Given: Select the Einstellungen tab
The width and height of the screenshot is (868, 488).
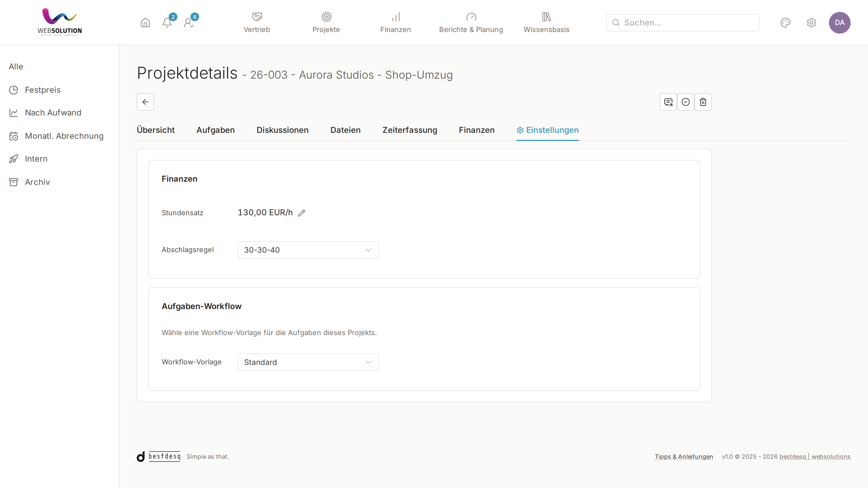Looking at the screenshot, I should [548, 130].
